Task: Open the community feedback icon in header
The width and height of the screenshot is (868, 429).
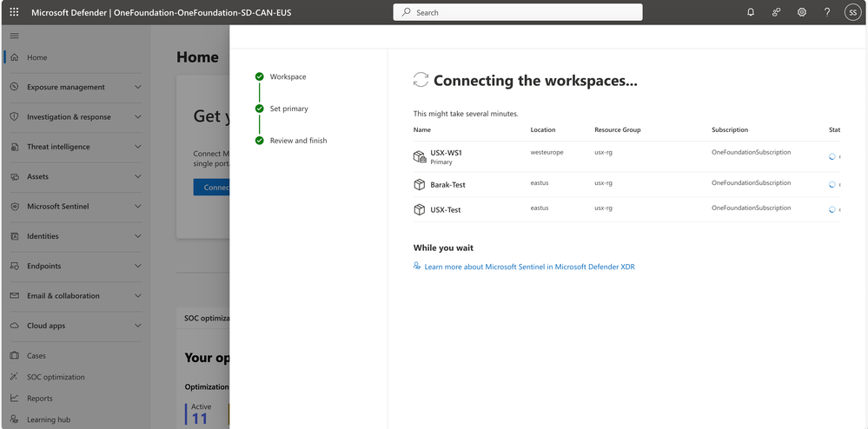Action: coord(776,12)
